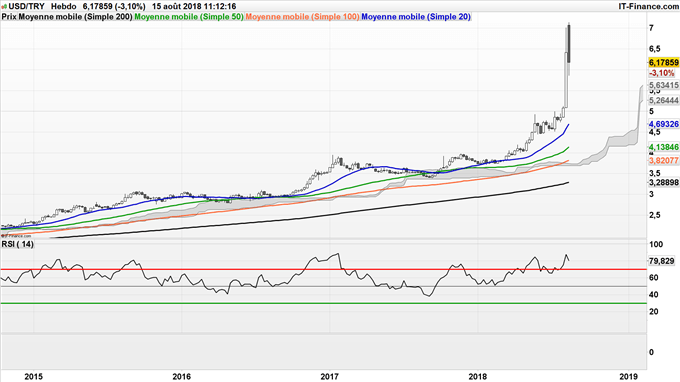Click the green 4,13846 axis value
Image resolution: width=680 pixels, height=382 pixels.
[664, 147]
